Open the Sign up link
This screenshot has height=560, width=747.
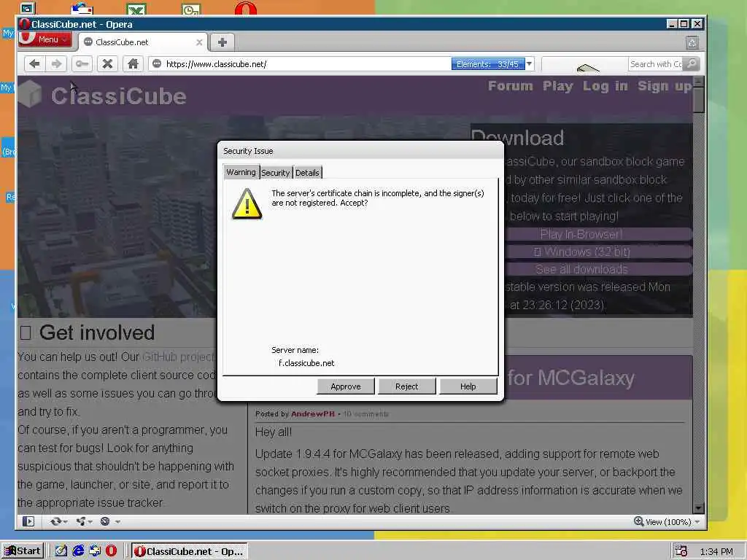click(x=665, y=86)
